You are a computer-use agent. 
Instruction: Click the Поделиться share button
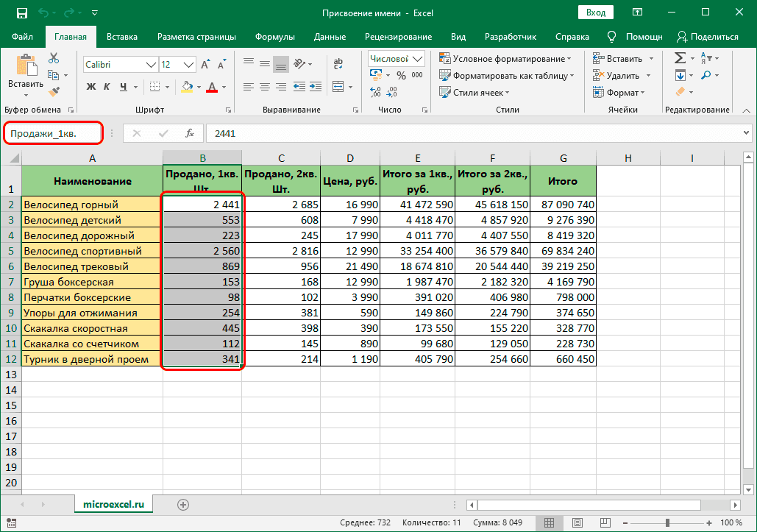pos(708,37)
